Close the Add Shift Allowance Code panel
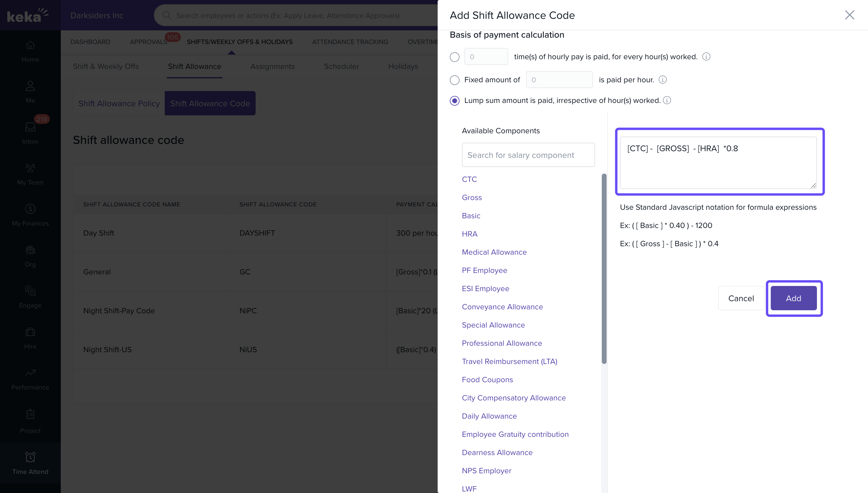868x493 pixels. (849, 15)
